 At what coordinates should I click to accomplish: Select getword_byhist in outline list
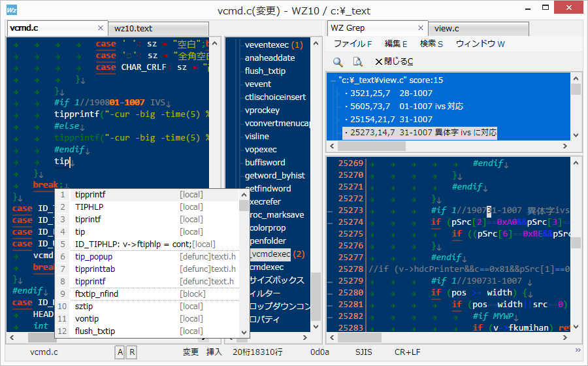[x=275, y=176]
